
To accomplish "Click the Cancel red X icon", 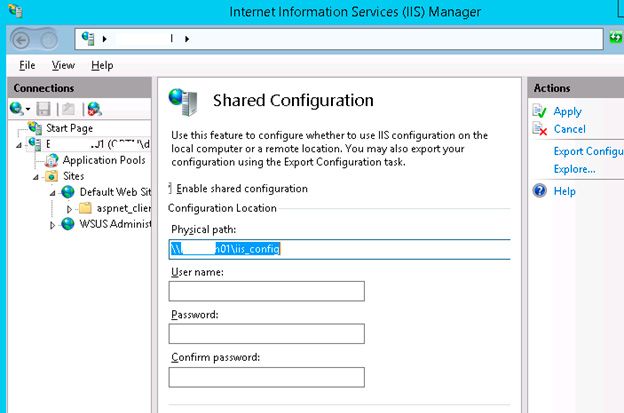I will 540,129.
